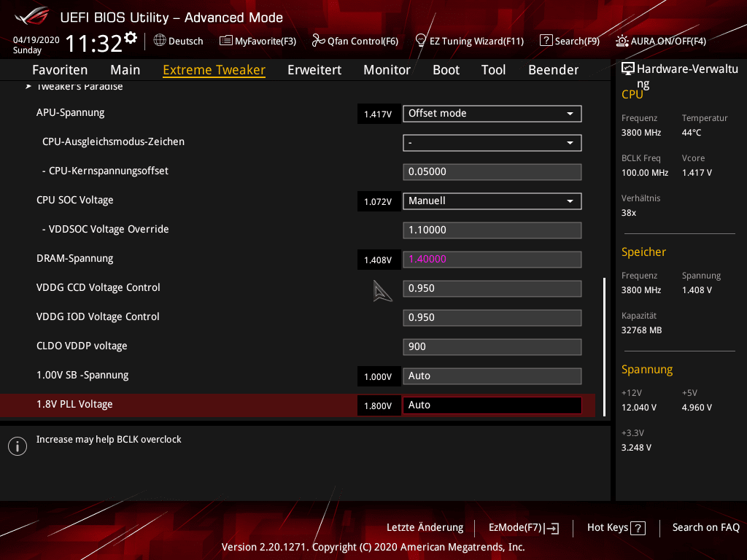747x560 pixels.
Task: Open APU-Spannung Offset mode dropdown
Action: click(492, 114)
